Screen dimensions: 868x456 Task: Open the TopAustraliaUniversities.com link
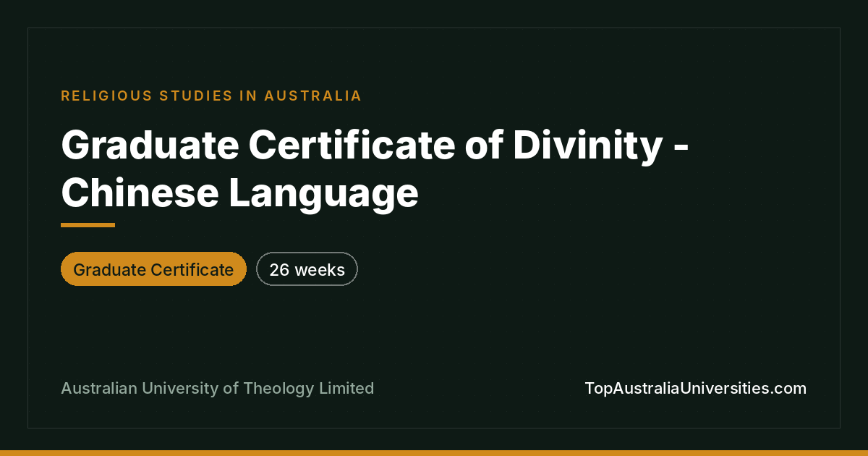click(695, 388)
